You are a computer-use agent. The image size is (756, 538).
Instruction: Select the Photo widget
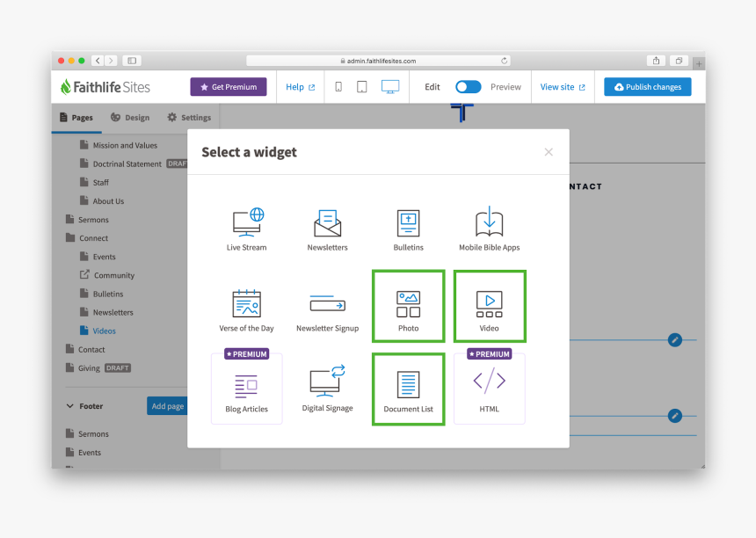[x=409, y=307]
